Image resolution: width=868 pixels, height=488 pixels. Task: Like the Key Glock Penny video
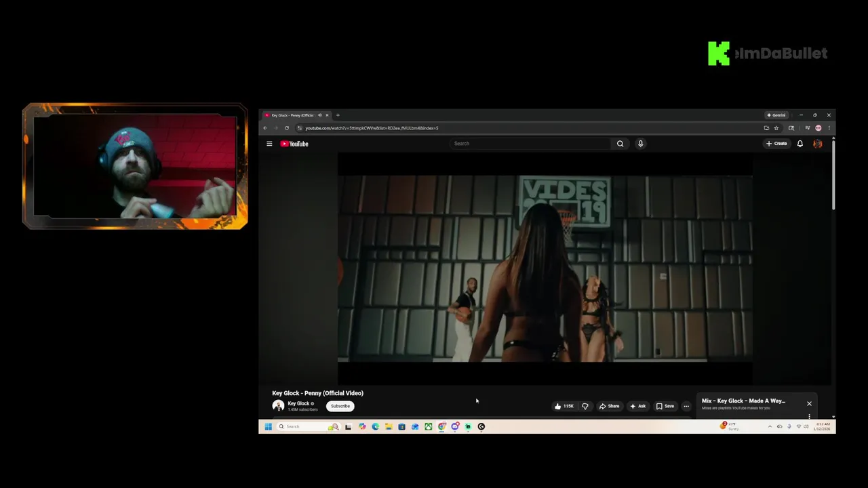pos(564,406)
